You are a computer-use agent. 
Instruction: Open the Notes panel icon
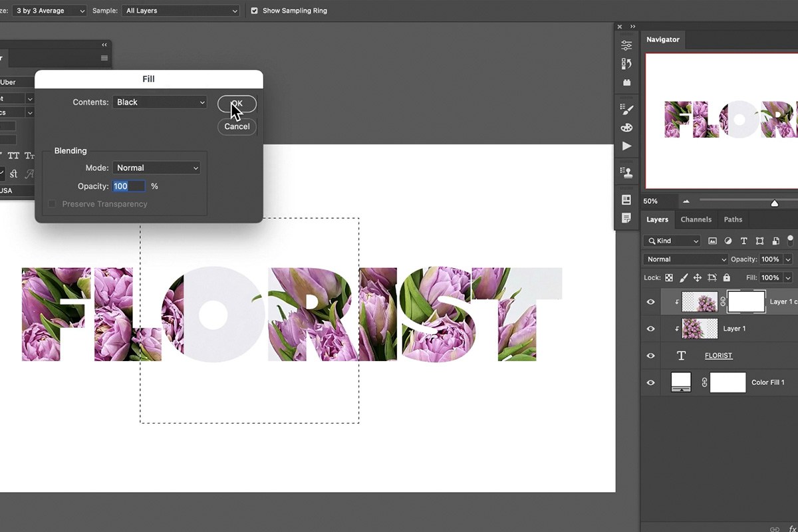pos(626,218)
